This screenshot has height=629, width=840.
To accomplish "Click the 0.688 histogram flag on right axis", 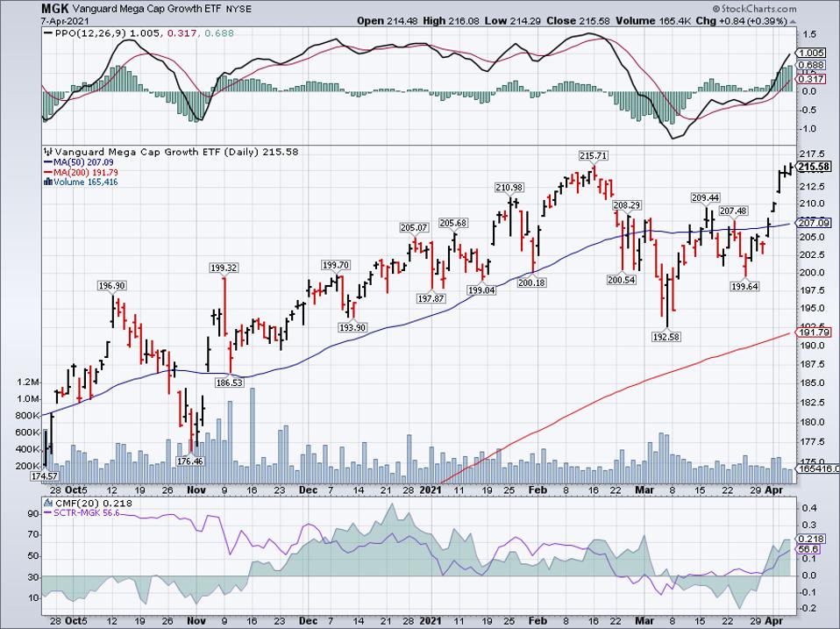I will [x=812, y=66].
